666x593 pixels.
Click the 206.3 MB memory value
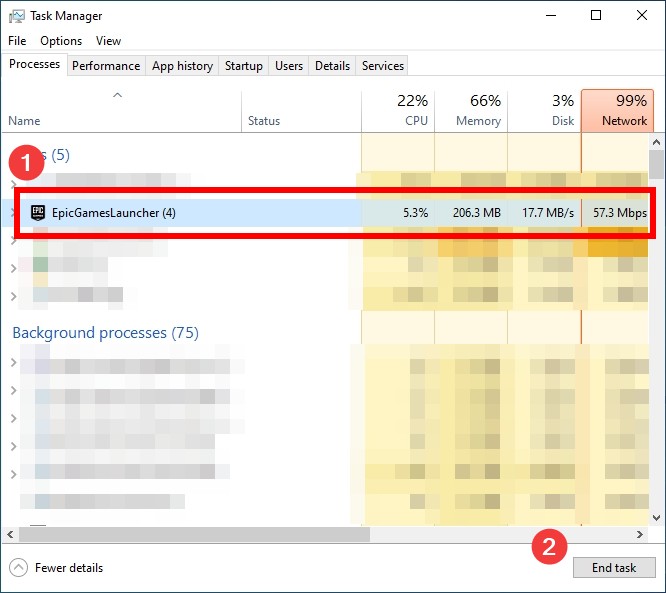pyautogui.click(x=477, y=213)
